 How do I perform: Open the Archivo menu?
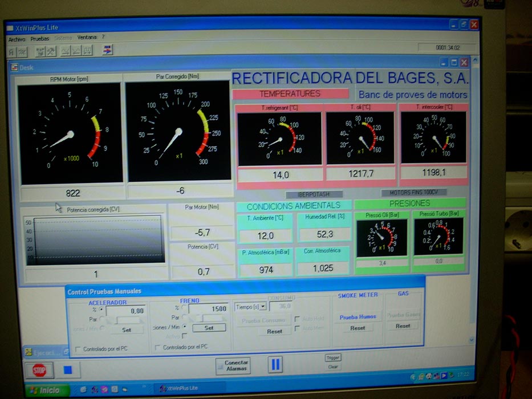click(17, 39)
